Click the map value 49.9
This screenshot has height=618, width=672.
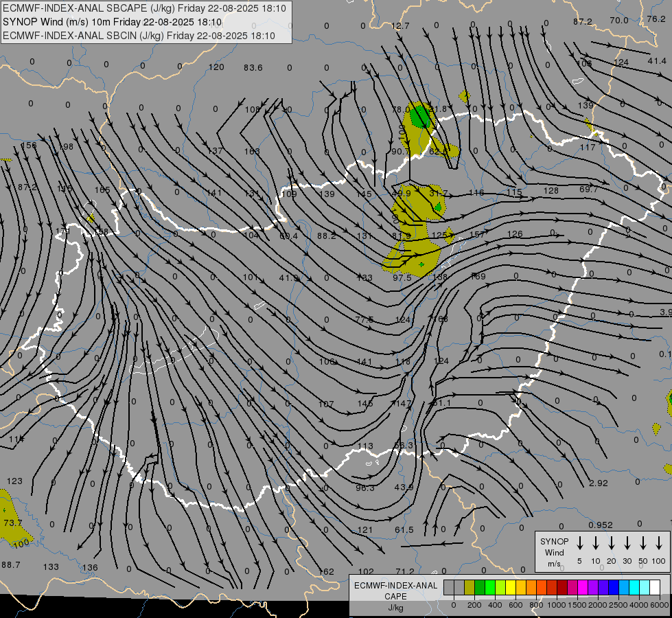point(402,194)
